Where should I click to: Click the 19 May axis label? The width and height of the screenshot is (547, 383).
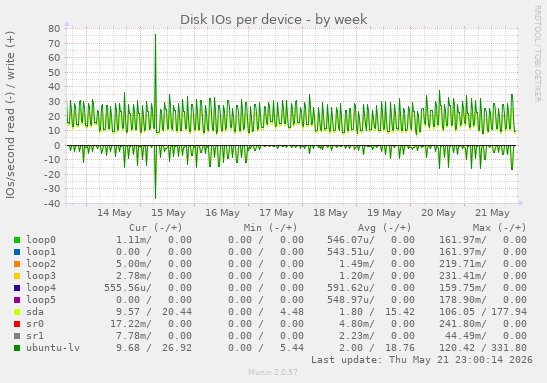384,213
